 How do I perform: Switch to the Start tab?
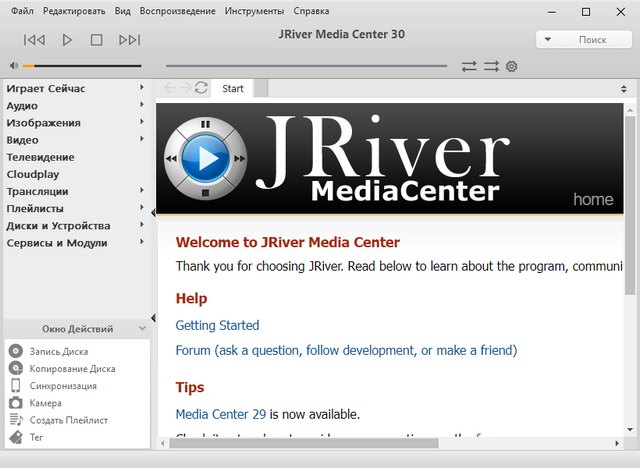pyautogui.click(x=233, y=88)
